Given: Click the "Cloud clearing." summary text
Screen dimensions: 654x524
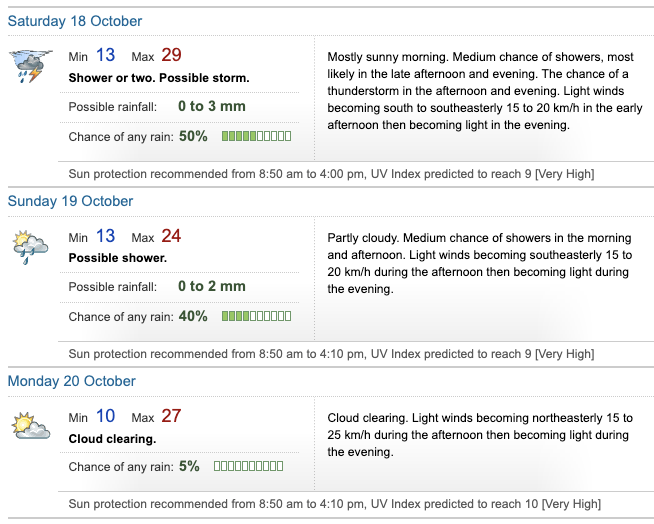Looking at the screenshot, I should click(112, 438).
